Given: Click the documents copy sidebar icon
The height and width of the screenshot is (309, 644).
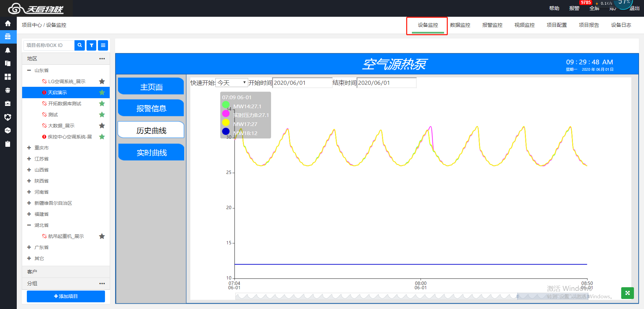Looking at the screenshot, I should pos(8,63).
